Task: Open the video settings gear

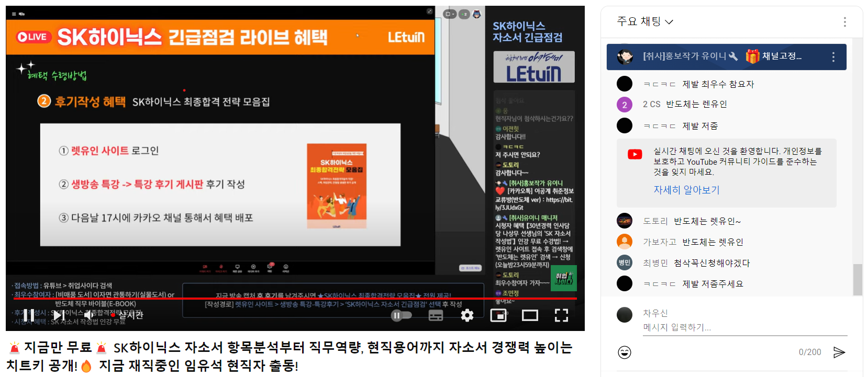Action: 467,315
